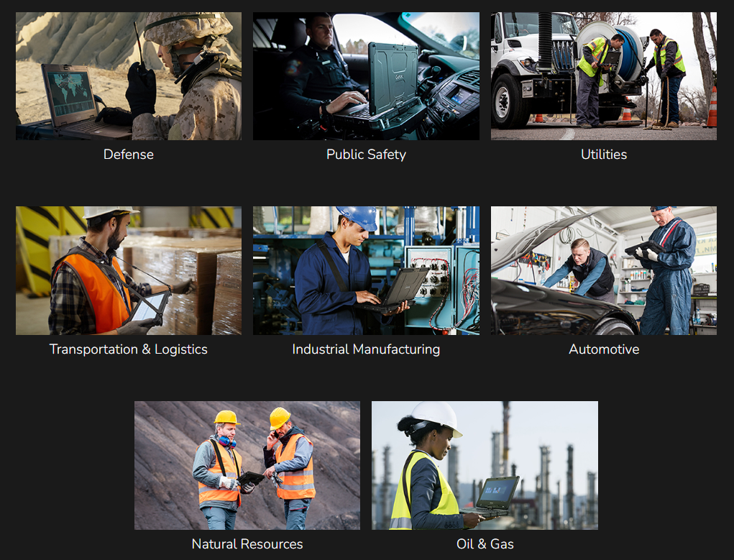Image resolution: width=734 pixels, height=560 pixels.
Task: Click the Oil & Gas label
Action: 485,544
